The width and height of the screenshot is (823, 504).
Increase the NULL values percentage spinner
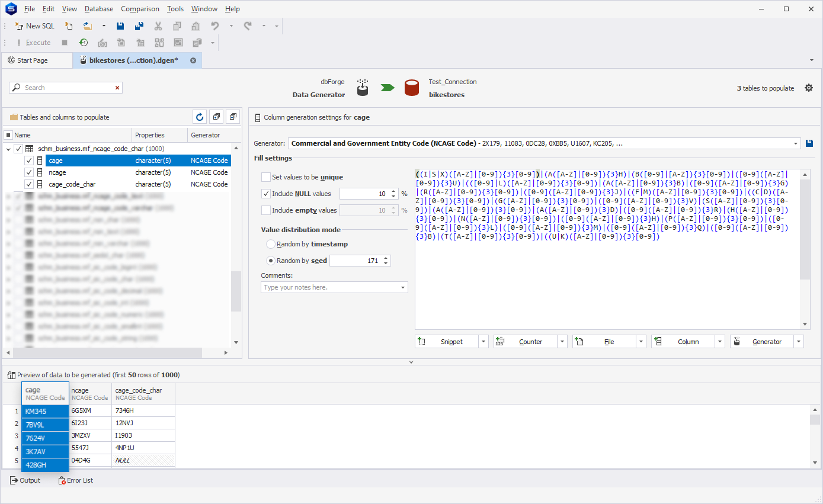[x=393, y=191]
